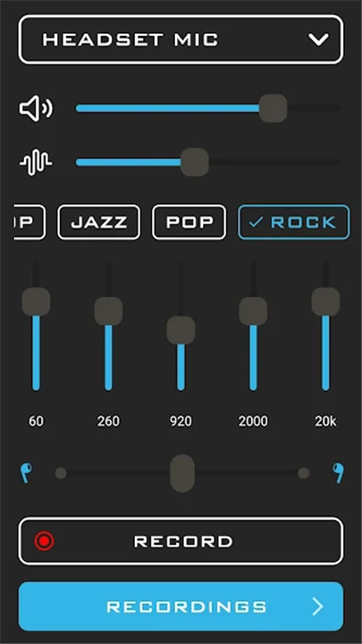The image size is (362, 644).
Task: Open the Headset Mic input selector
Action: (181, 39)
